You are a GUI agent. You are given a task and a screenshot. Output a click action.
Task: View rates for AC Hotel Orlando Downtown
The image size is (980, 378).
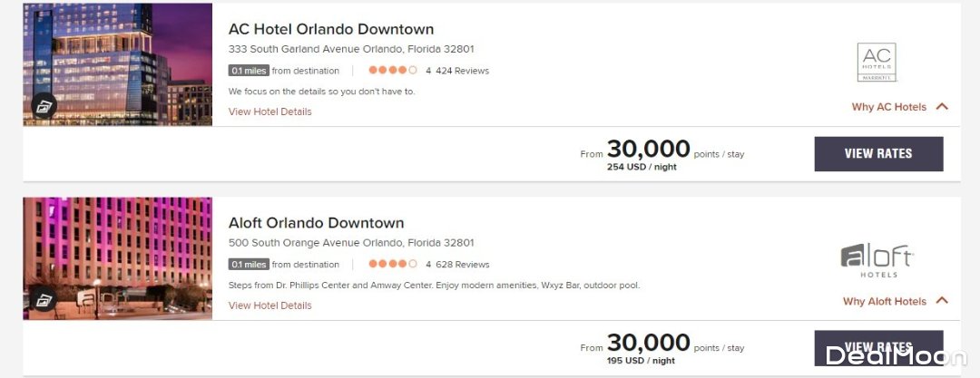(878, 154)
